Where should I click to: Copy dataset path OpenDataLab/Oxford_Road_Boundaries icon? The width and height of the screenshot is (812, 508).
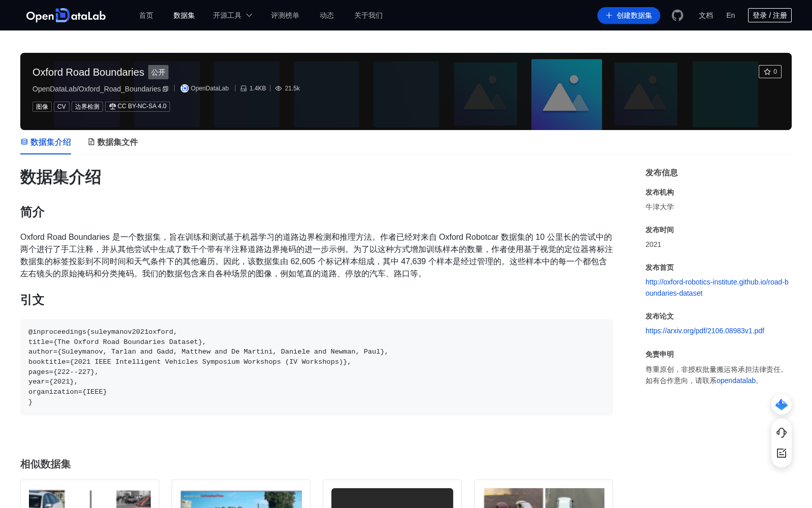(165, 89)
